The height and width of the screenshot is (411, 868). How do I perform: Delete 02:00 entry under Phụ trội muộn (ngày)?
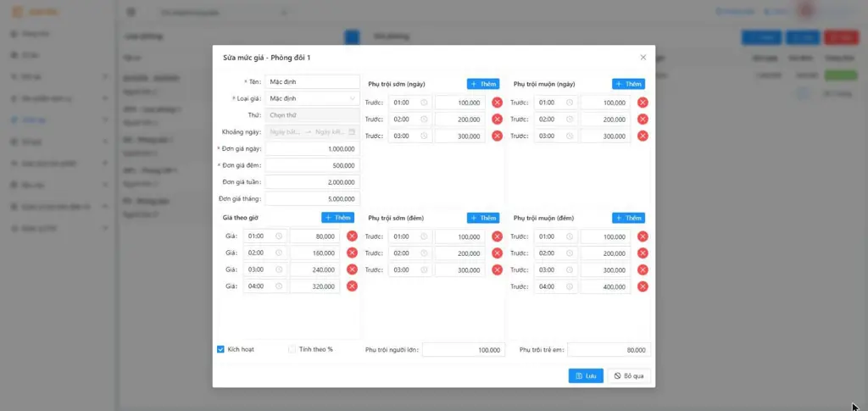643,119
